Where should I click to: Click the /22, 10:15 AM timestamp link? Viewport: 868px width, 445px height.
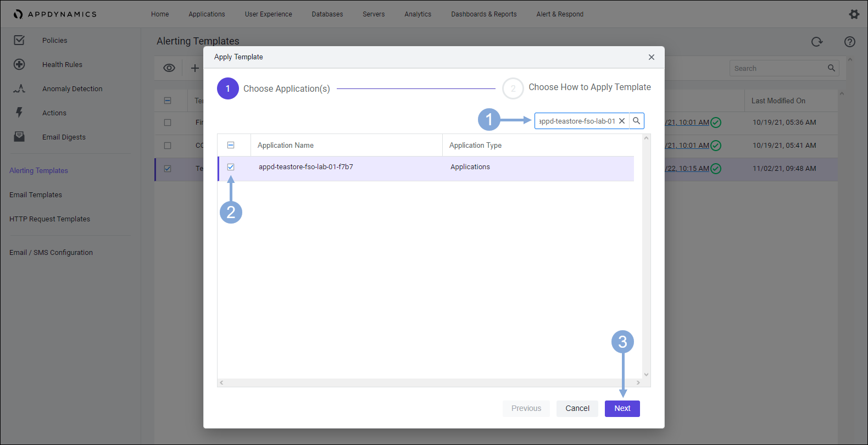687,169
